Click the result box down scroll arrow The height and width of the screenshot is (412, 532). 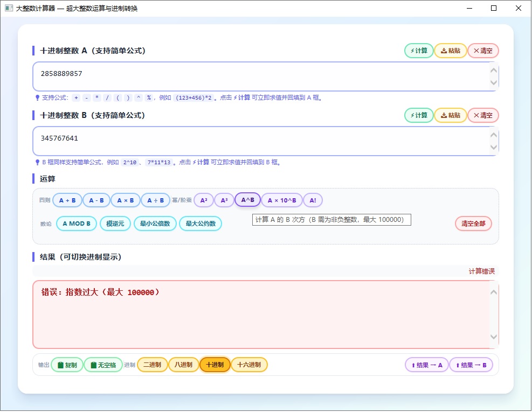(x=494, y=337)
